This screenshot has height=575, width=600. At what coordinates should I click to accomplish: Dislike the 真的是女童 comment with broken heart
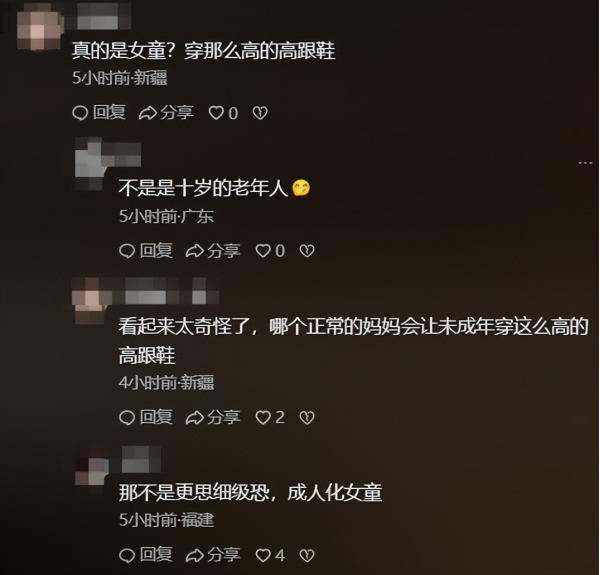[x=260, y=113]
